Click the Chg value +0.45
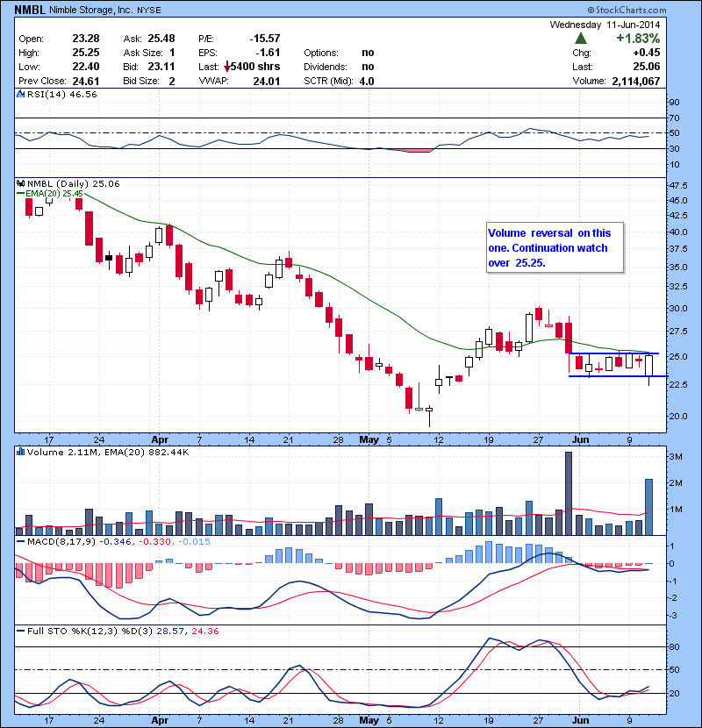This screenshot has height=728, width=702. click(646, 53)
